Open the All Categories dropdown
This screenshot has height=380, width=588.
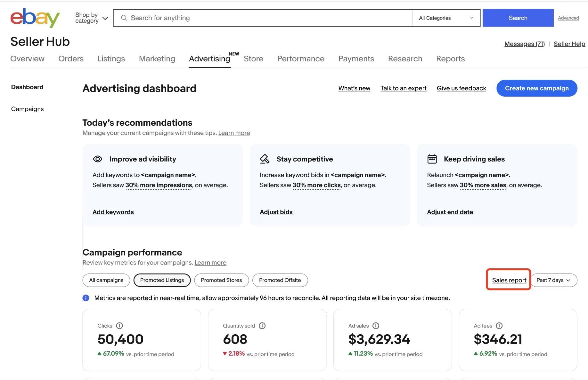(x=446, y=18)
